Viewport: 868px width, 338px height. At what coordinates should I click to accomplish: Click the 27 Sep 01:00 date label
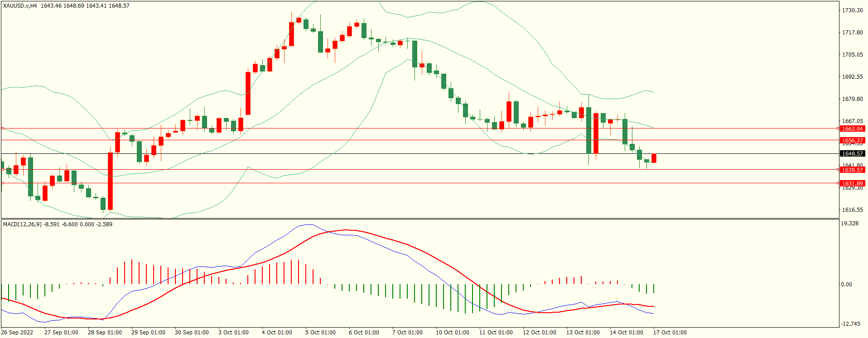point(61,333)
